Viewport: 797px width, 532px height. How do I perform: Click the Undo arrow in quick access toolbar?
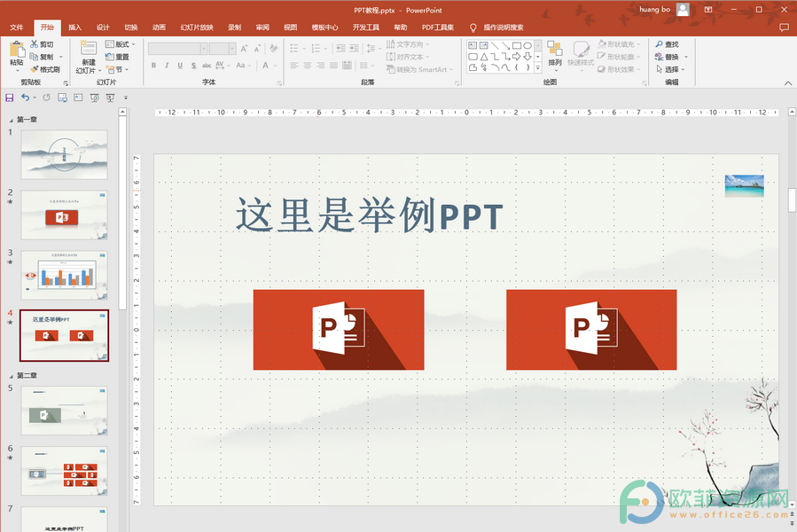pos(25,98)
